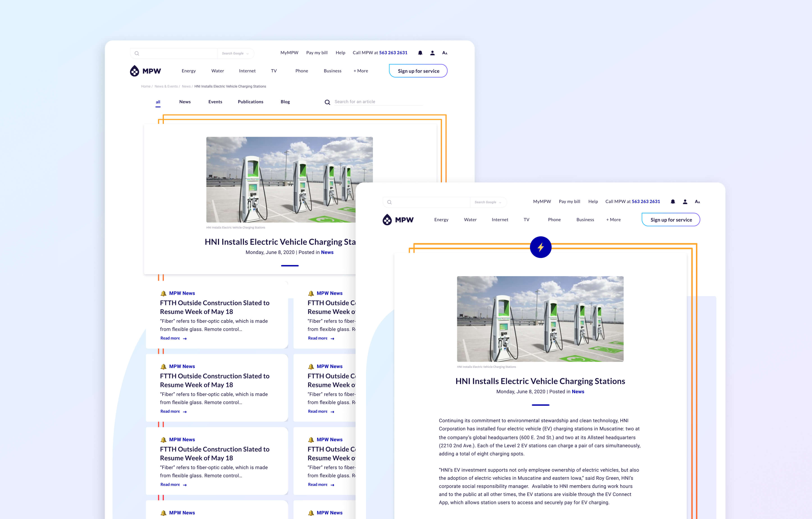Expand '+ More' menu in left page navigation
The width and height of the screenshot is (812, 519).
point(361,71)
